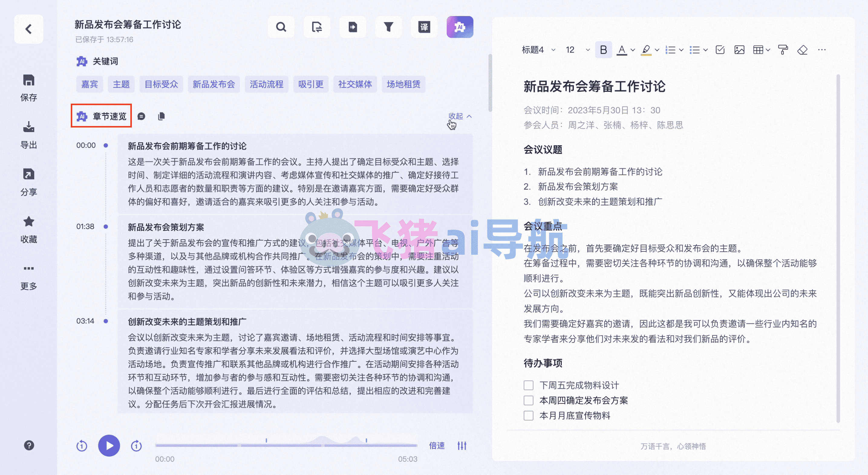Check the 本周四确定发布会方案 to-do item
Viewport: 868px width, 475px height.
529,400
